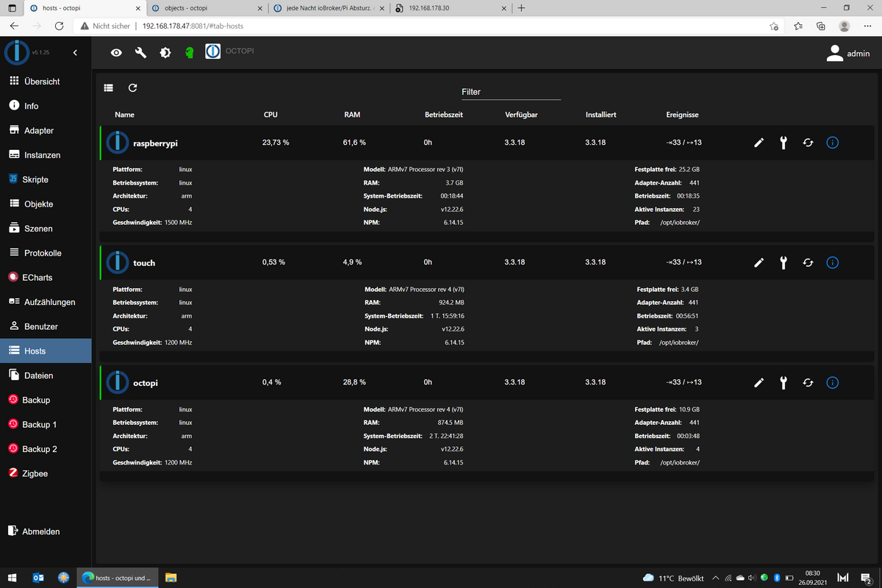Restart the raspberrypi host with reload icon

(x=808, y=143)
